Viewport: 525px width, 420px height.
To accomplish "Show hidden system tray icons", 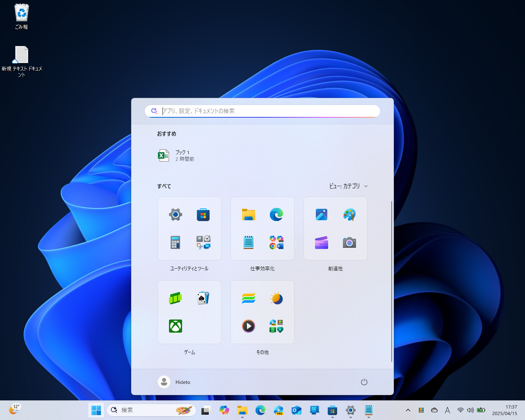I will pos(408,410).
